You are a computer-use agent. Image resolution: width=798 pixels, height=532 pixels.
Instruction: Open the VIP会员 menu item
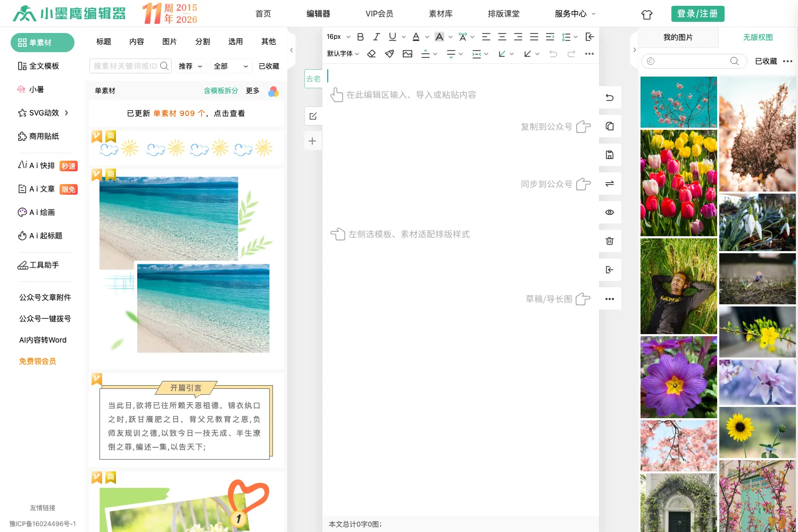[379, 14]
